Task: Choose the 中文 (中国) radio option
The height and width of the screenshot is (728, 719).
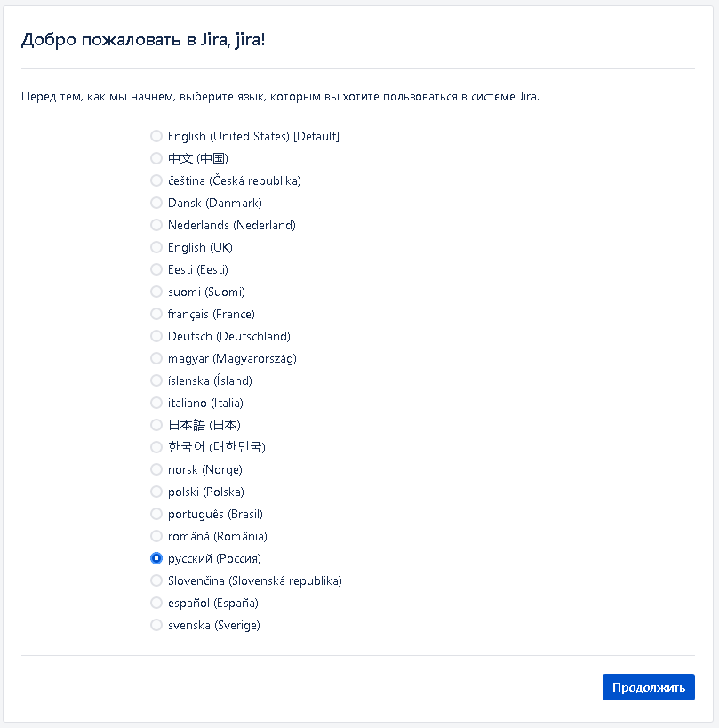Action: point(156,158)
